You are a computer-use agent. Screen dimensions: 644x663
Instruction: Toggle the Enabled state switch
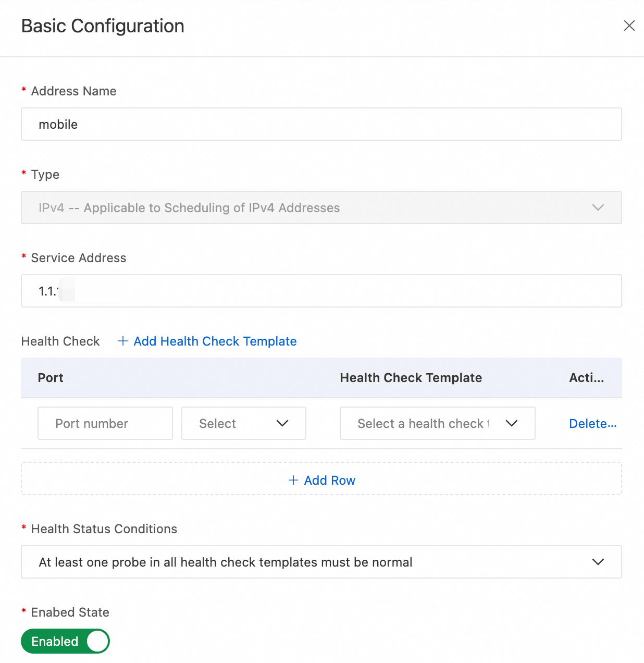(65, 641)
